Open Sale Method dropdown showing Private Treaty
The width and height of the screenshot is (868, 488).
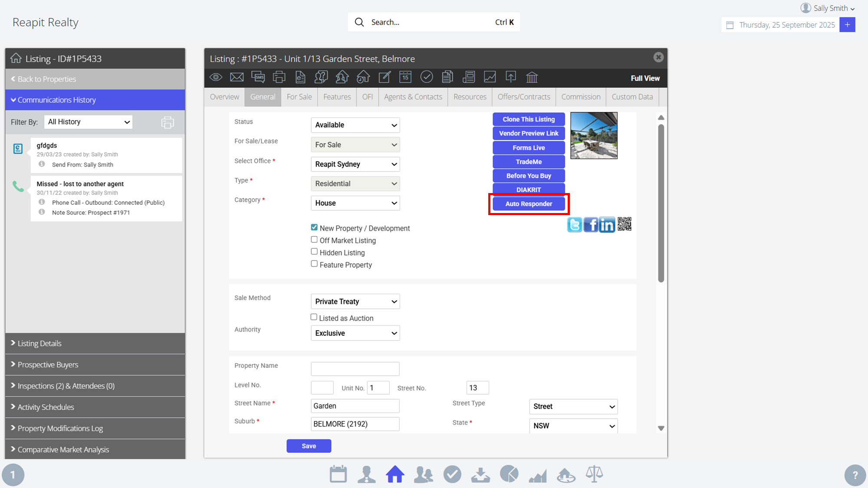coord(355,301)
